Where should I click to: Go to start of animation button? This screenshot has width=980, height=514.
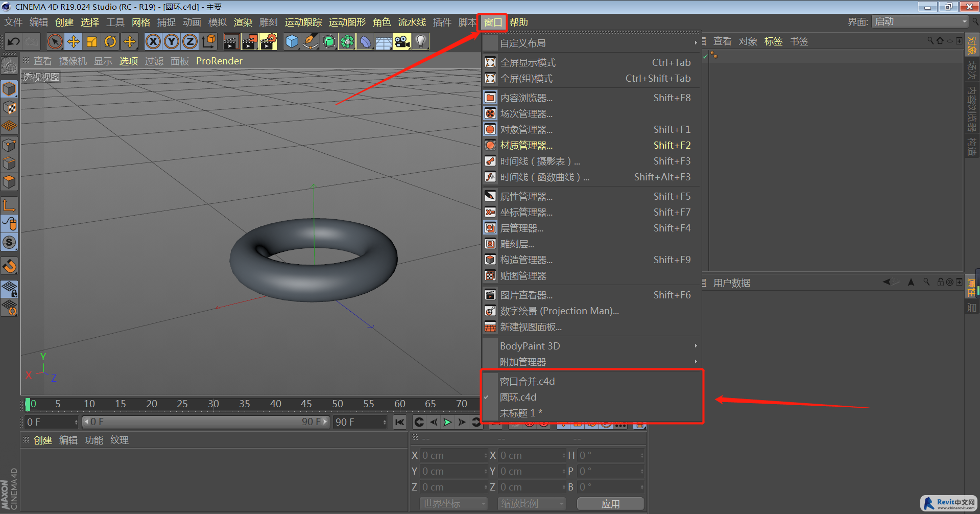[399, 422]
